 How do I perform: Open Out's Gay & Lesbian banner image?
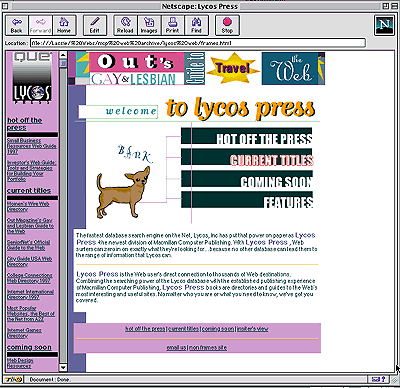pyautogui.click(x=136, y=68)
